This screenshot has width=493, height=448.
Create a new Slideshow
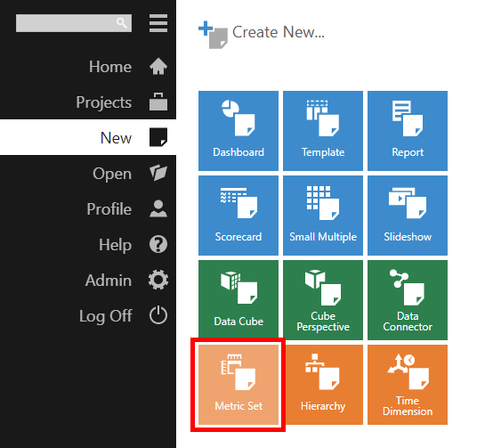point(408,216)
